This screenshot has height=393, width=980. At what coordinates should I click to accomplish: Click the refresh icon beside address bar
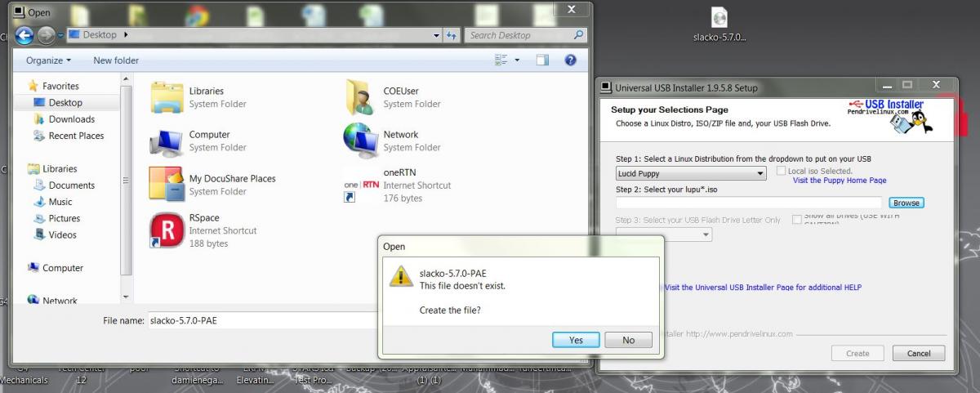point(452,35)
